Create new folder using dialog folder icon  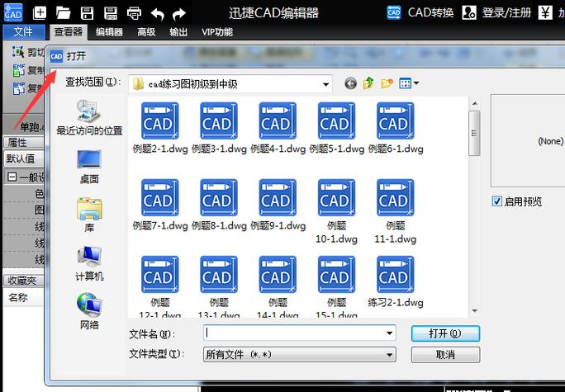pyautogui.click(x=387, y=83)
